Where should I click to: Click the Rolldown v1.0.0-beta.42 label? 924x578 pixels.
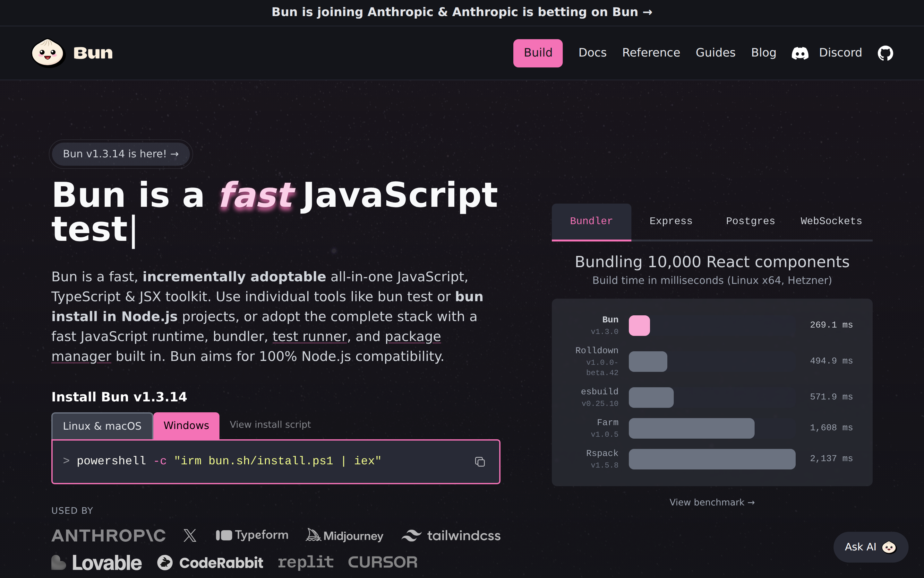pos(597,361)
